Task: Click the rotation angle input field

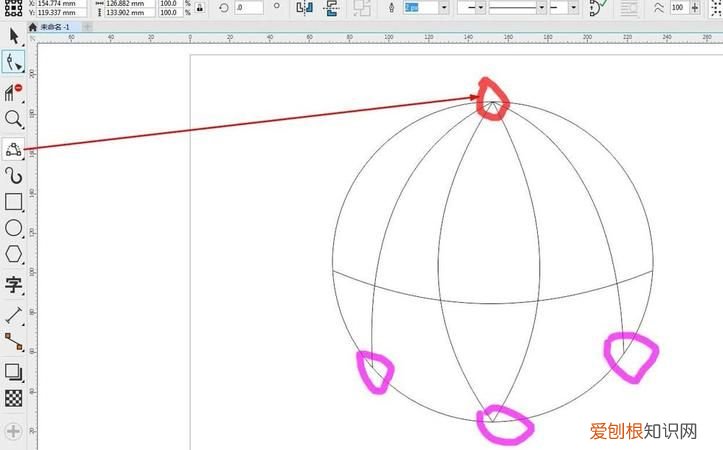Action: click(248, 8)
